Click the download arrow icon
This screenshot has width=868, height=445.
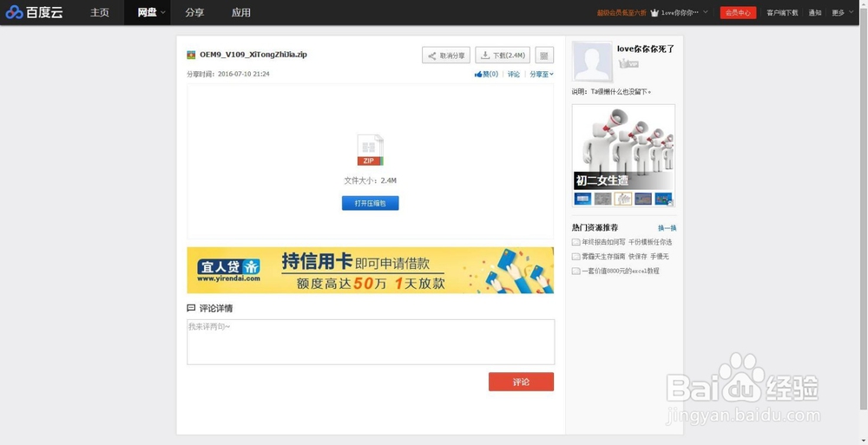[485, 56]
